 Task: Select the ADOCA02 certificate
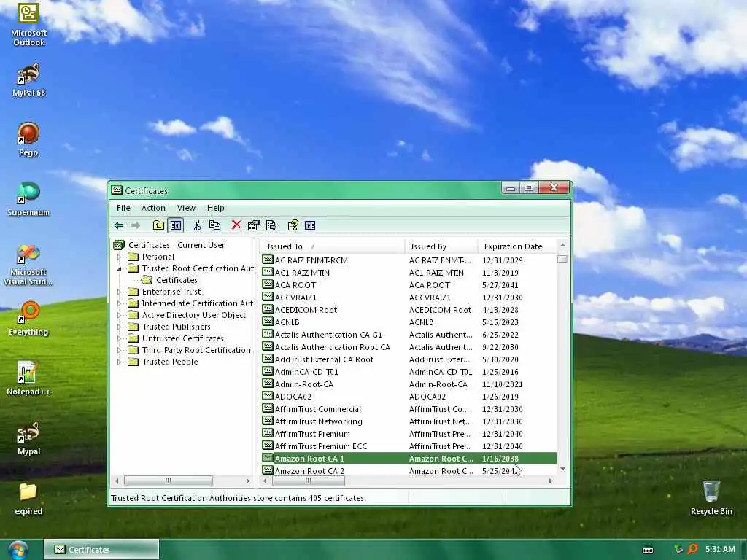click(x=409, y=396)
